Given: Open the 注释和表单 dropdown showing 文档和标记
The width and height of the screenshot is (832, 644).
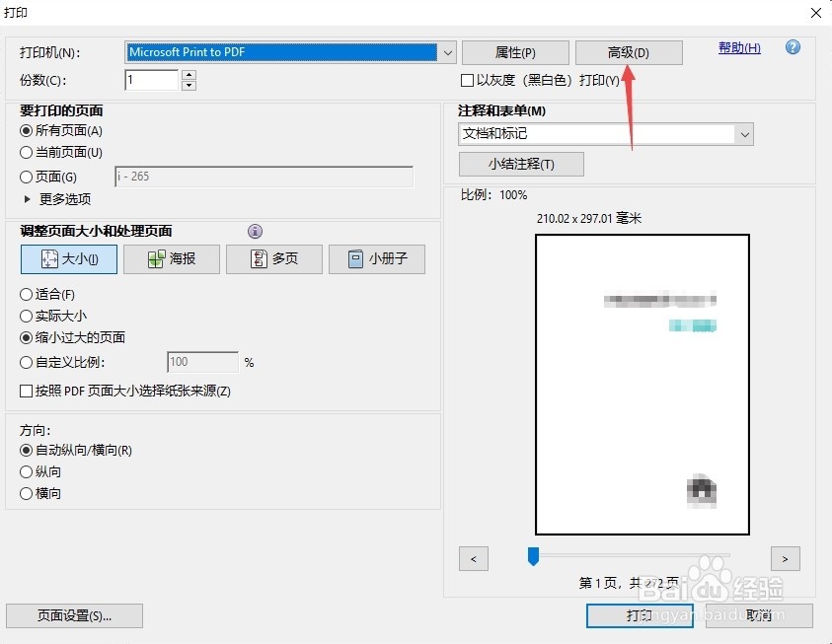Looking at the screenshot, I should 747,133.
